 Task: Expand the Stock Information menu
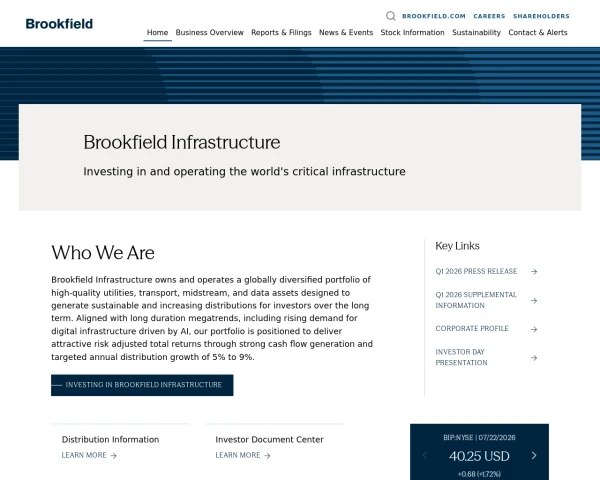coord(412,33)
